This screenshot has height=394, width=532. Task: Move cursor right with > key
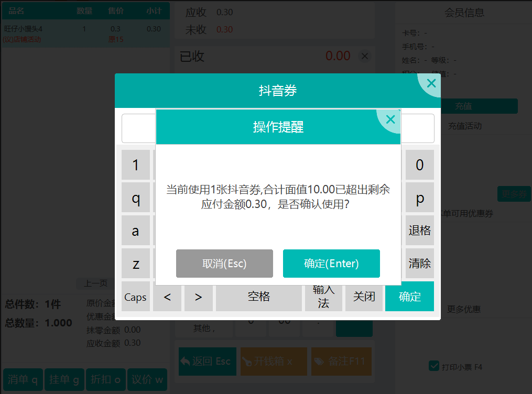[199, 298]
